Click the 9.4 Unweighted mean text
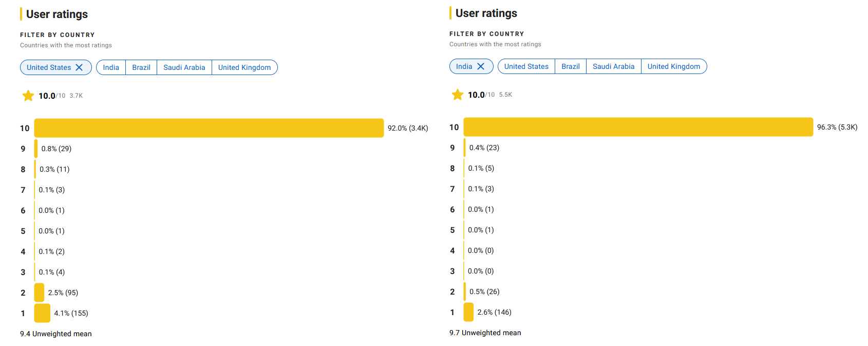 point(56,334)
